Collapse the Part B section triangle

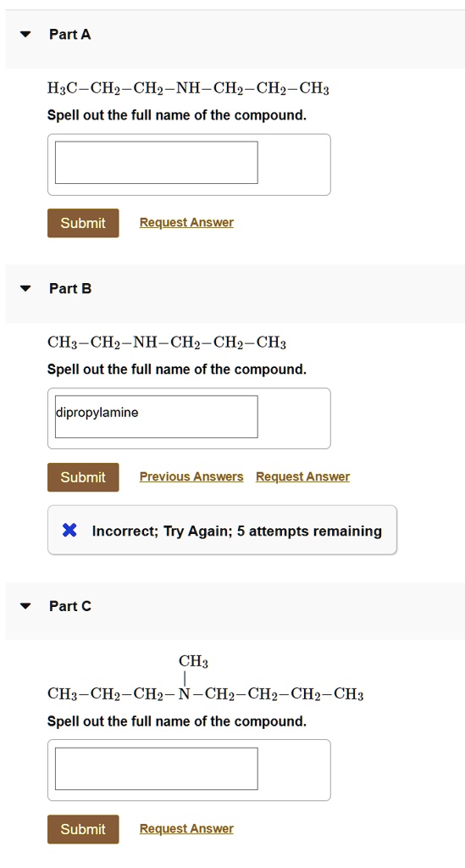(25, 288)
